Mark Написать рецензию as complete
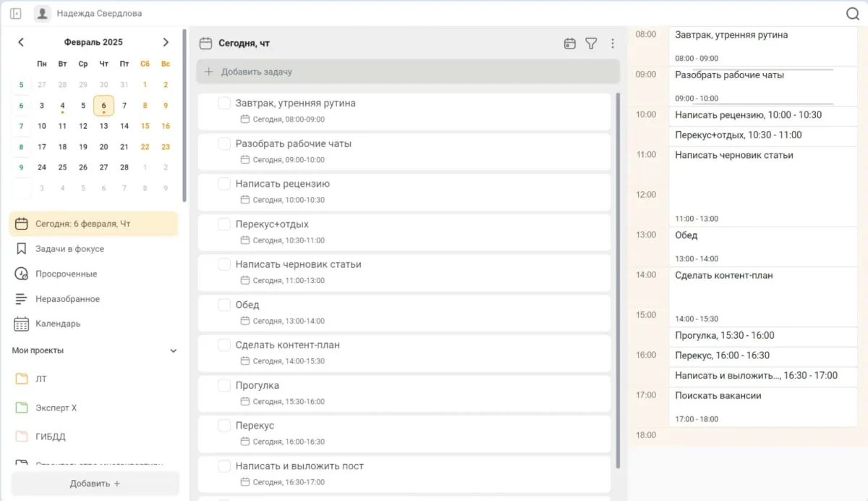The height and width of the screenshot is (501, 868). point(224,184)
